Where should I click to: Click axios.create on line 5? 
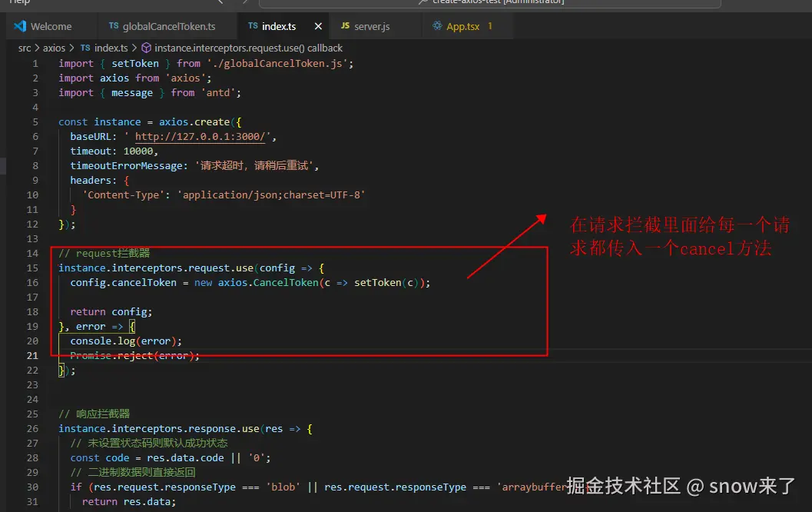pos(194,121)
